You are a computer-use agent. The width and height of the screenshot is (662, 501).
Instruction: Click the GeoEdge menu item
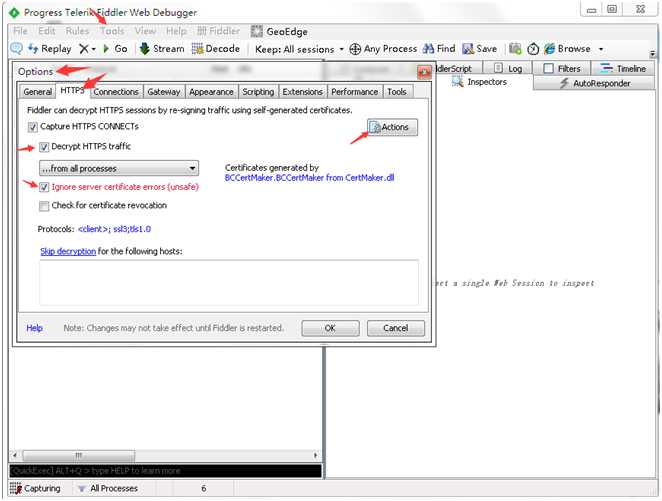coord(279,32)
